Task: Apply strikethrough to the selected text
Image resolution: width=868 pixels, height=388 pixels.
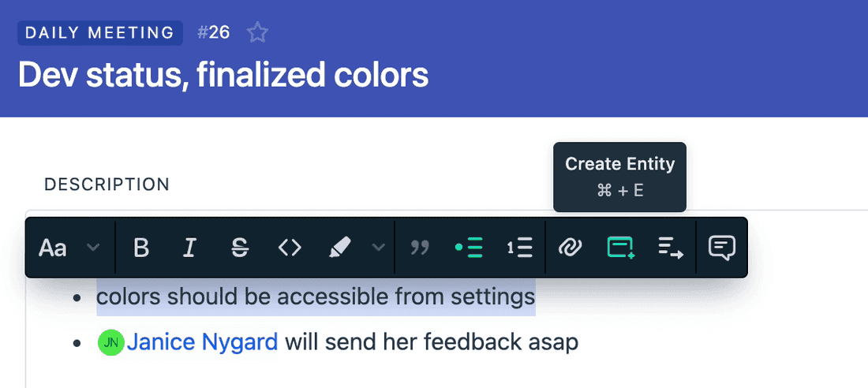Action: click(240, 248)
